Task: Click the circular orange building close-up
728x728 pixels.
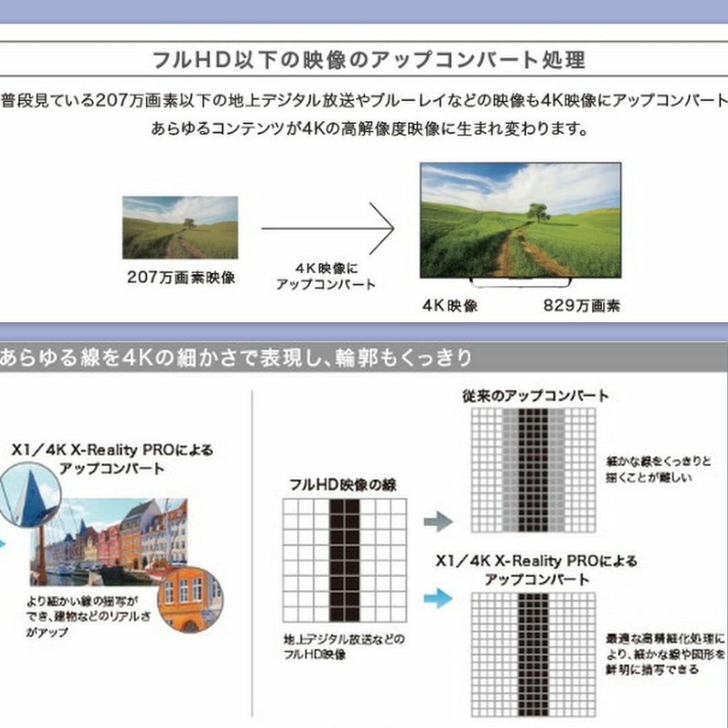Action: [x=191, y=600]
